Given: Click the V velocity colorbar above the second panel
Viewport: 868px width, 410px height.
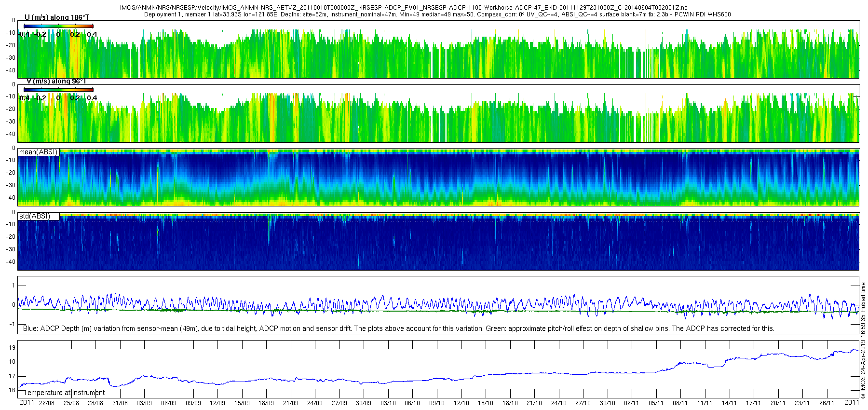Looking at the screenshot, I should tap(58, 90).
